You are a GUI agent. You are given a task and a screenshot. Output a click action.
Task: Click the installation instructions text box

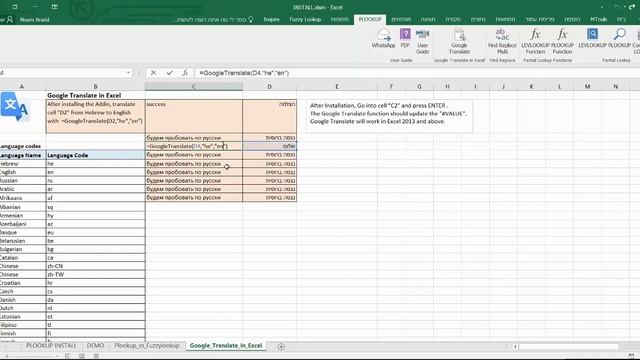coord(389,116)
